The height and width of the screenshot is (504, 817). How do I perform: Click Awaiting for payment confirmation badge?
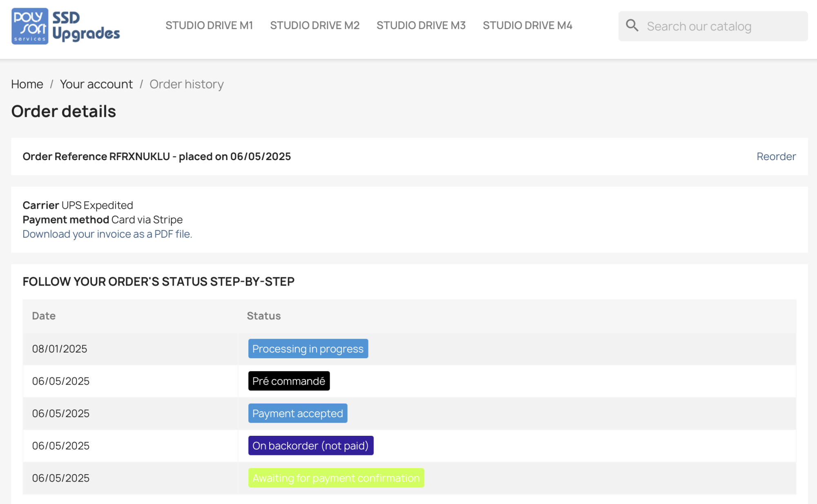click(336, 478)
